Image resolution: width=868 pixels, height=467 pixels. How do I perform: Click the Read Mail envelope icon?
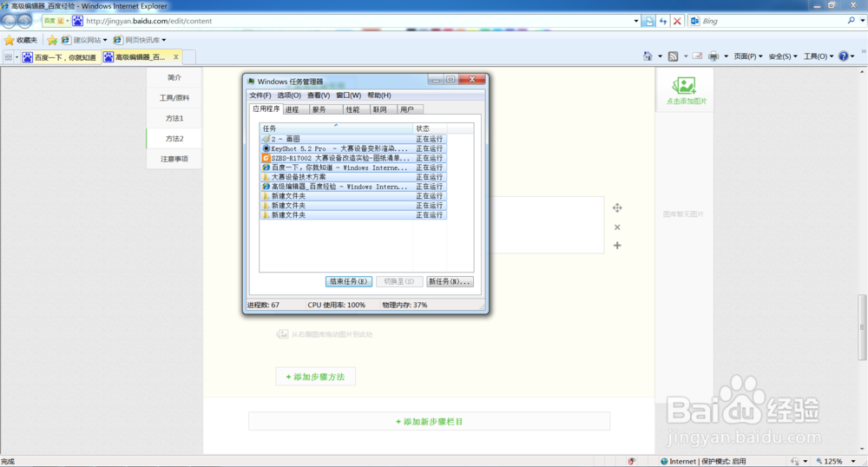(698, 56)
